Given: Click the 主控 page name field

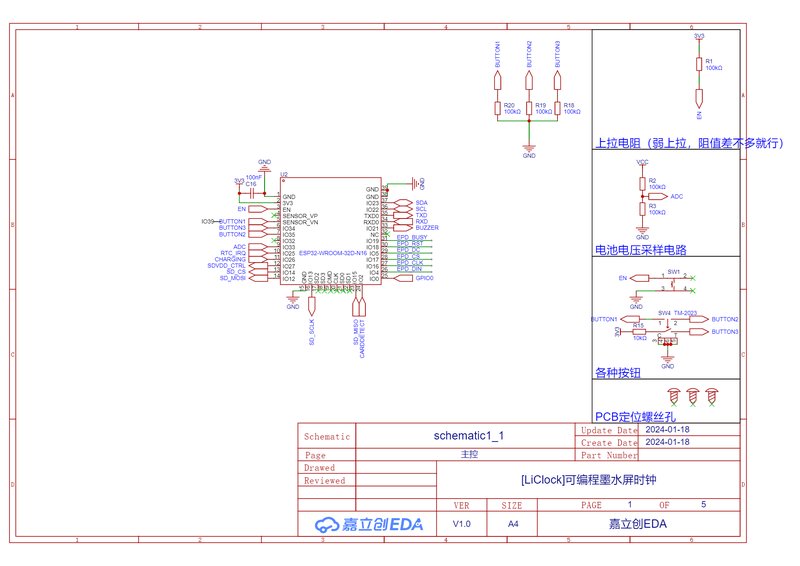Looking at the screenshot, I should (x=469, y=454).
